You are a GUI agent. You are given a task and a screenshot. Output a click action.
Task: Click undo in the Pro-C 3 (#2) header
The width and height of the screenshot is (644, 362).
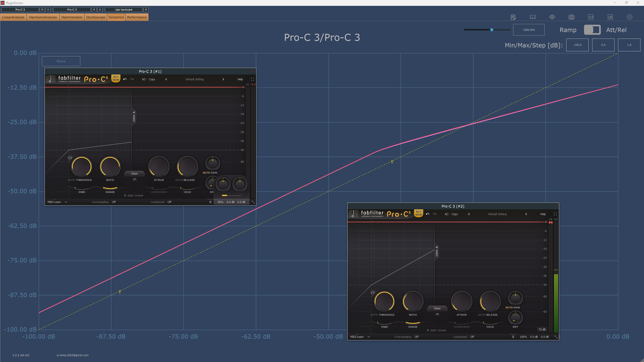(x=427, y=214)
